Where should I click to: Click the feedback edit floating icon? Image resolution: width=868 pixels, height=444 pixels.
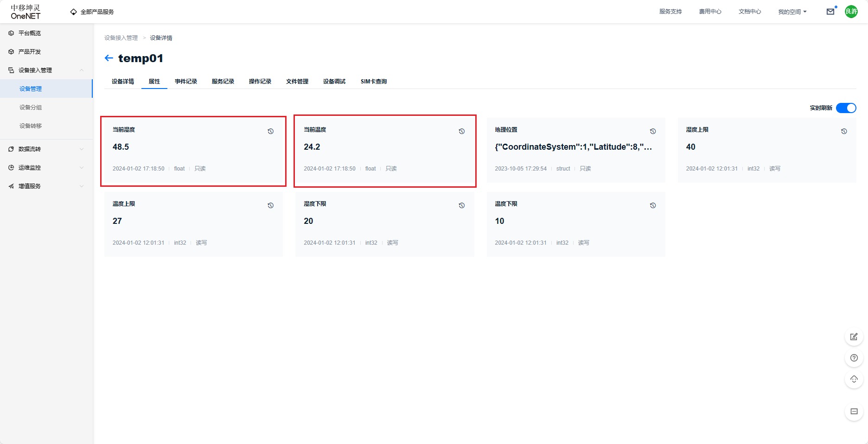tap(854, 337)
